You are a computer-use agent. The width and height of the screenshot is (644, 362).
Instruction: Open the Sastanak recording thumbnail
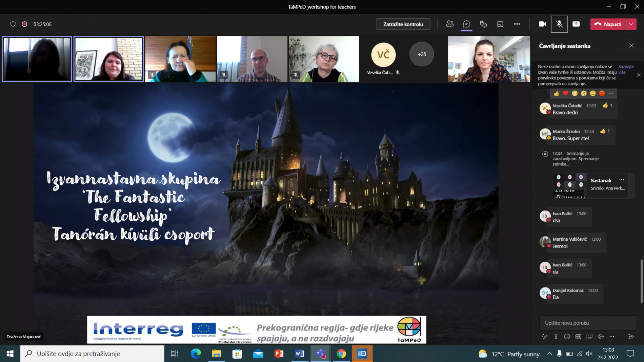click(570, 186)
